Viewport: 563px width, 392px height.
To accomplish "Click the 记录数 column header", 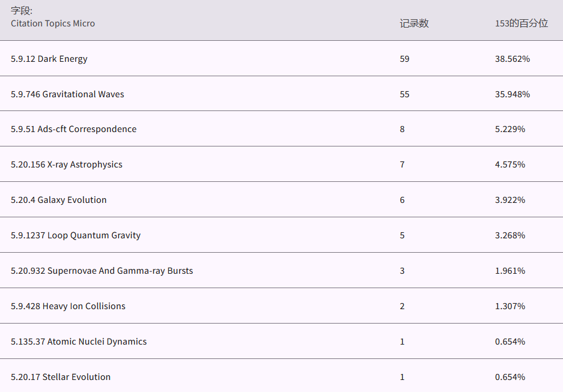I will [414, 23].
